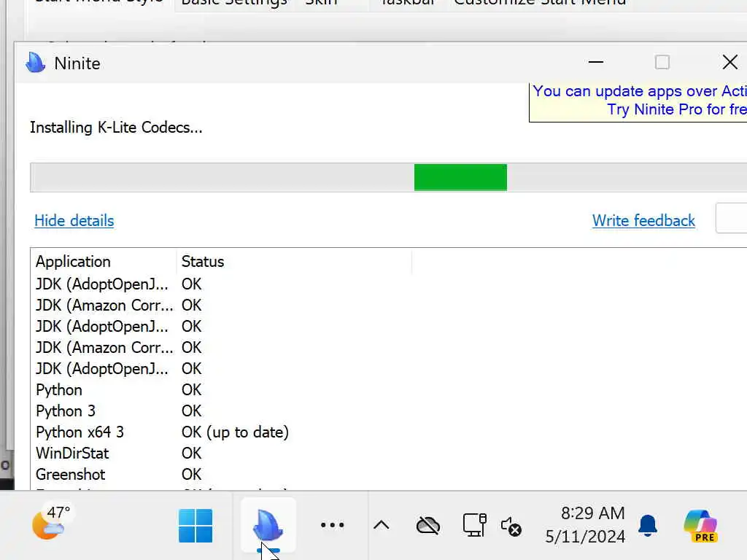
Task: Click the button next to Write feedback
Action: point(731,218)
